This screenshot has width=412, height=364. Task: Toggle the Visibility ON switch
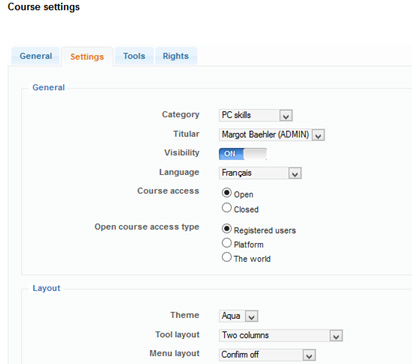point(243,154)
